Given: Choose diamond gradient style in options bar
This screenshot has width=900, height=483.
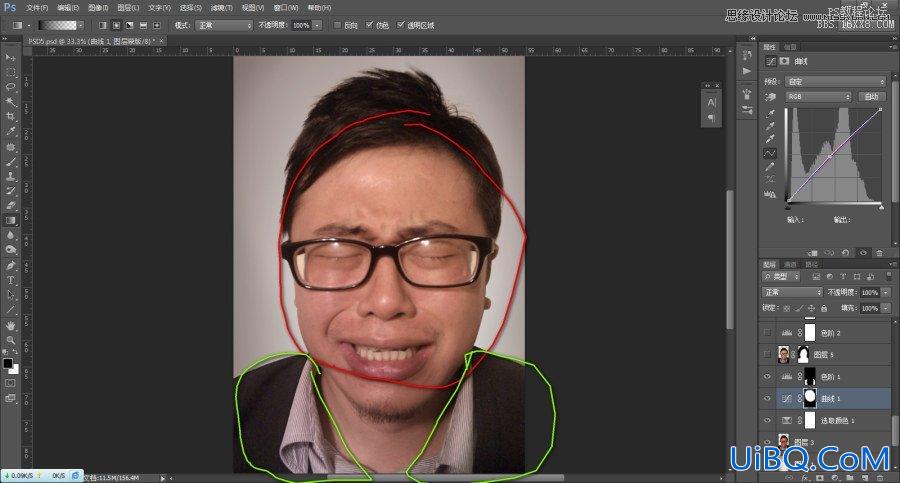Looking at the screenshot, I should point(156,25).
